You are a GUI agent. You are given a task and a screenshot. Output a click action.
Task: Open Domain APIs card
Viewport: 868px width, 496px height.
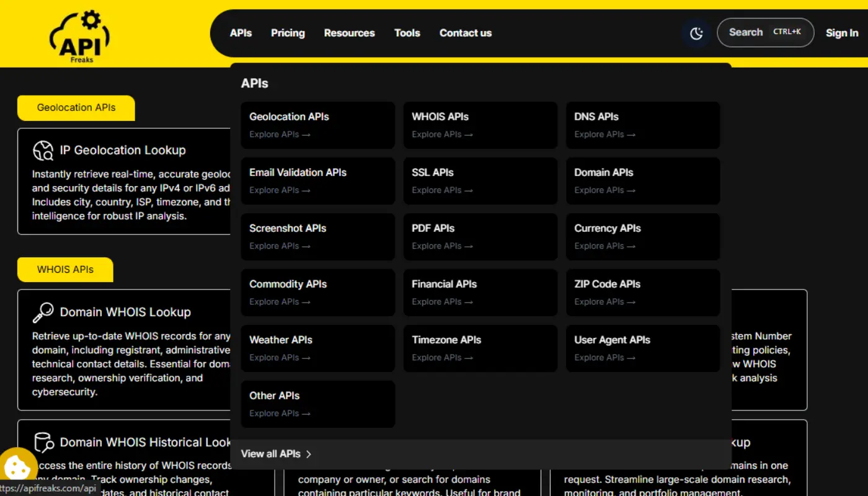click(643, 181)
